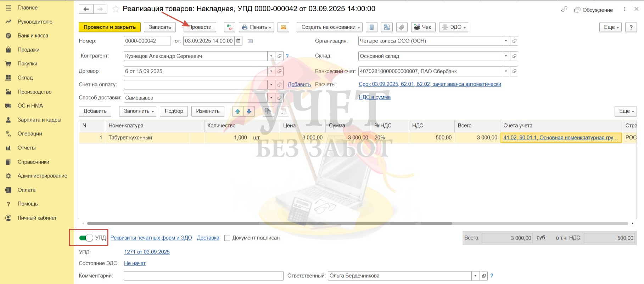The height and width of the screenshot is (284, 644).
Task: Click the Помощь question mark icon
Action: (9, 204)
